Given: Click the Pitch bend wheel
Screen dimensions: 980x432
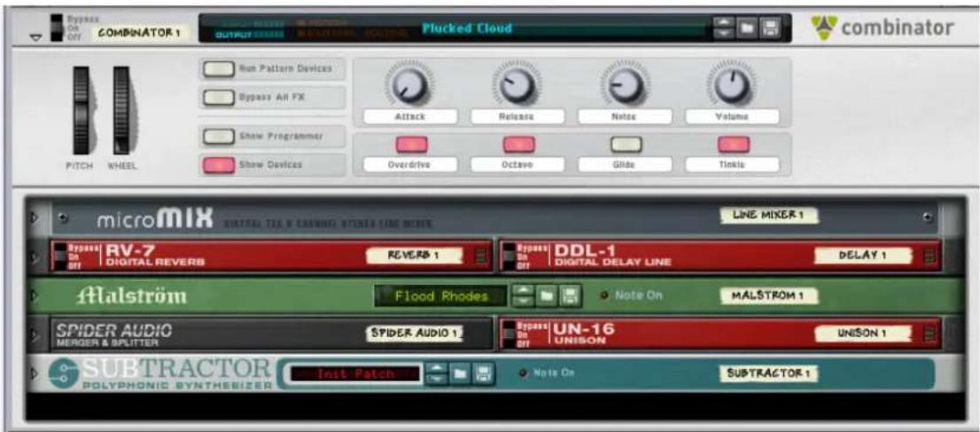Looking at the screenshot, I should tap(82, 110).
